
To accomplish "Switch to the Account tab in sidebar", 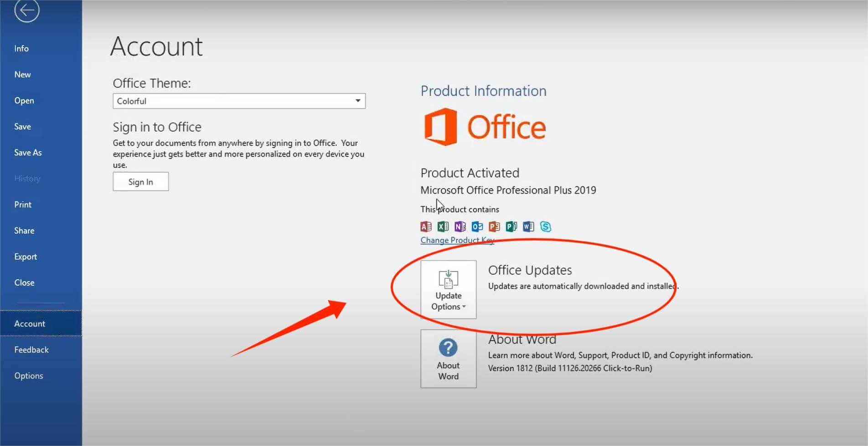I will [x=30, y=323].
